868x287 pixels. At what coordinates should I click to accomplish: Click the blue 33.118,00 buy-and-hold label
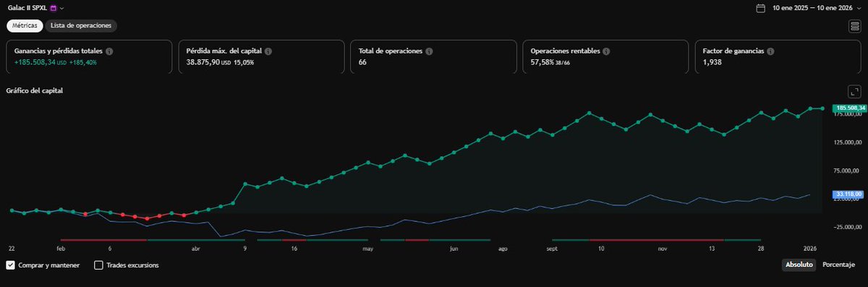848,194
